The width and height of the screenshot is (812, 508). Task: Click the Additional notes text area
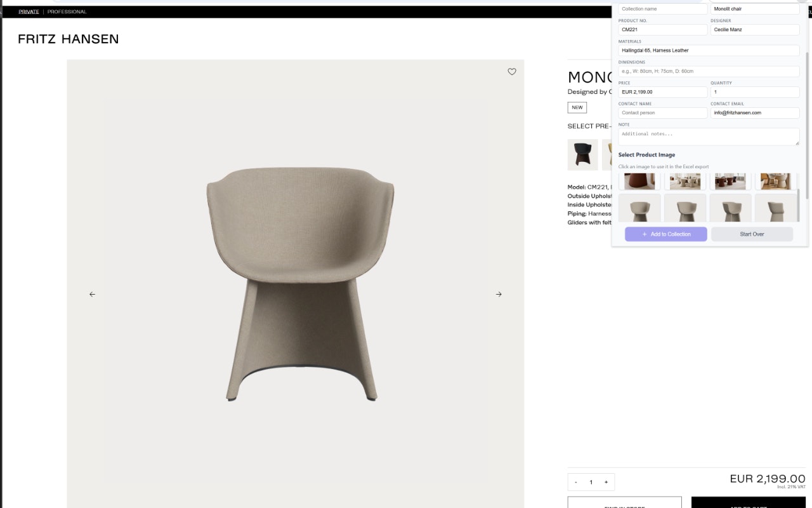709,136
